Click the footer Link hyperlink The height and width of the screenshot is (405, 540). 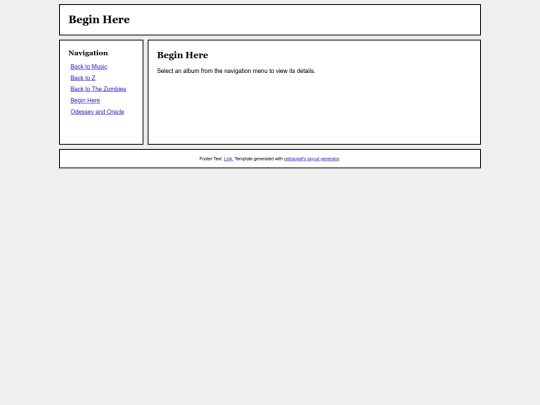228,159
